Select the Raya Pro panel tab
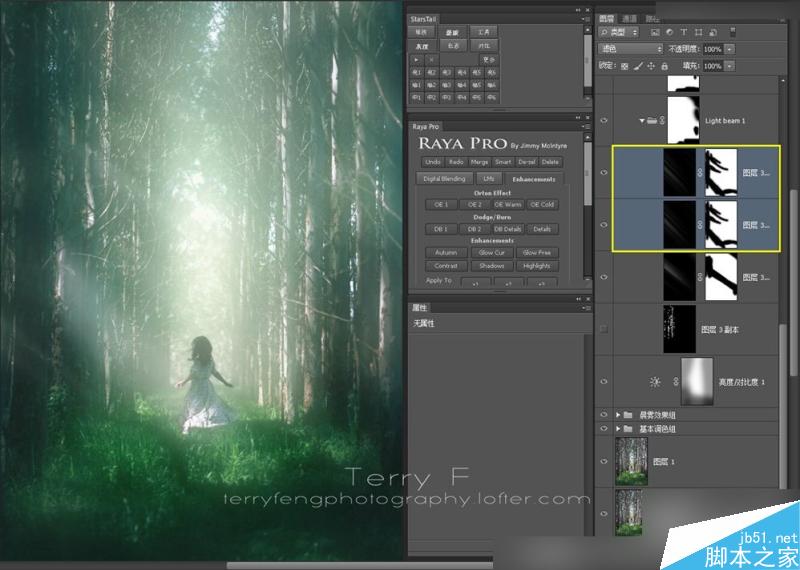Screen dimensions: 800x570 (426, 126)
